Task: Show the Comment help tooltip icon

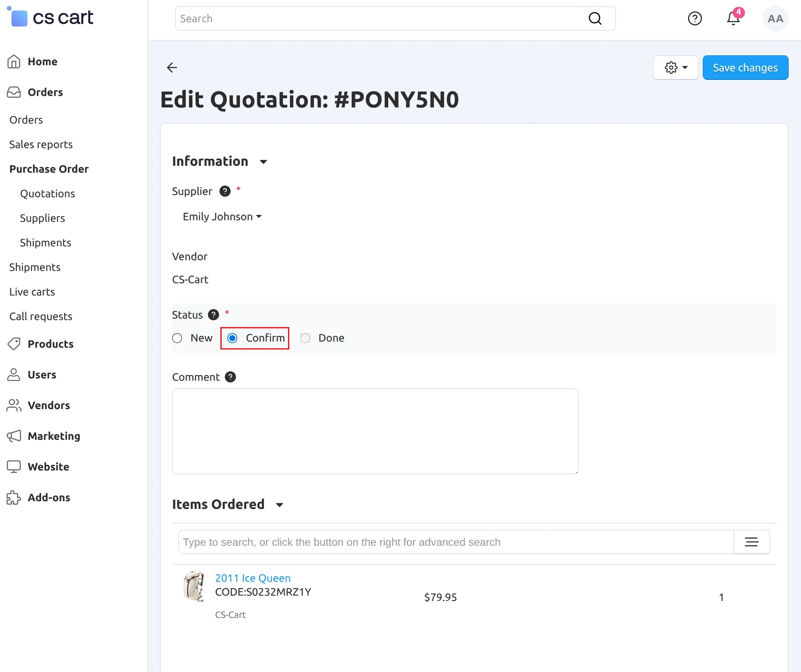Action: pos(230,377)
